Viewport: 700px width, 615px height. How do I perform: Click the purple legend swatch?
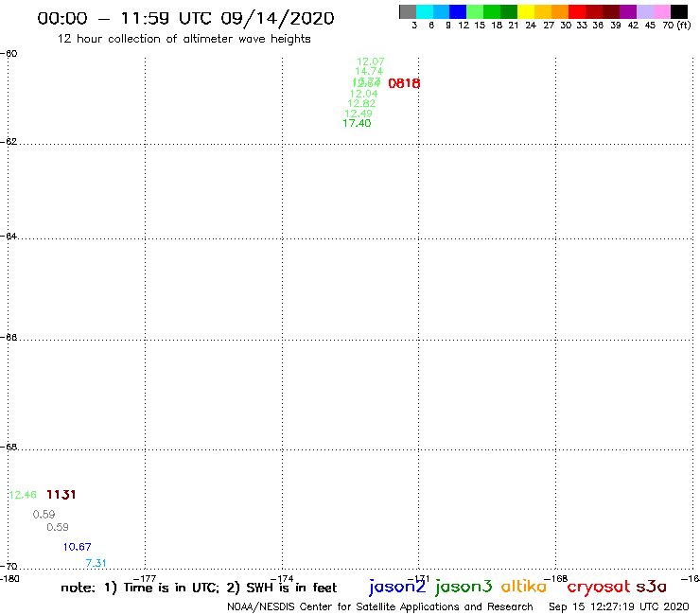(x=628, y=11)
